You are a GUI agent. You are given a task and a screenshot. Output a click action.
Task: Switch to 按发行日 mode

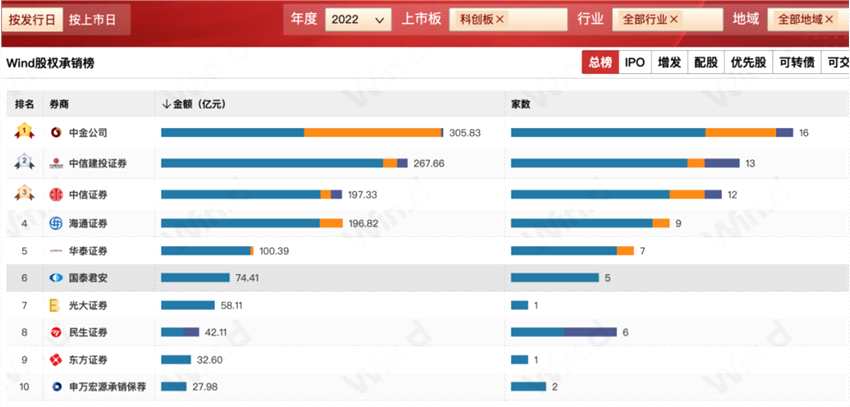pyautogui.click(x=32, y=20)
